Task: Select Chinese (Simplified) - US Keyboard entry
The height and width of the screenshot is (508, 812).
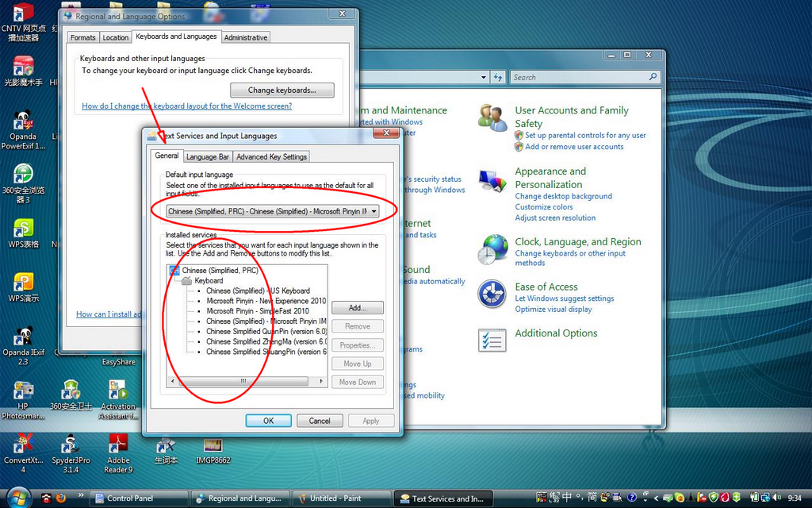Action: 258,291
